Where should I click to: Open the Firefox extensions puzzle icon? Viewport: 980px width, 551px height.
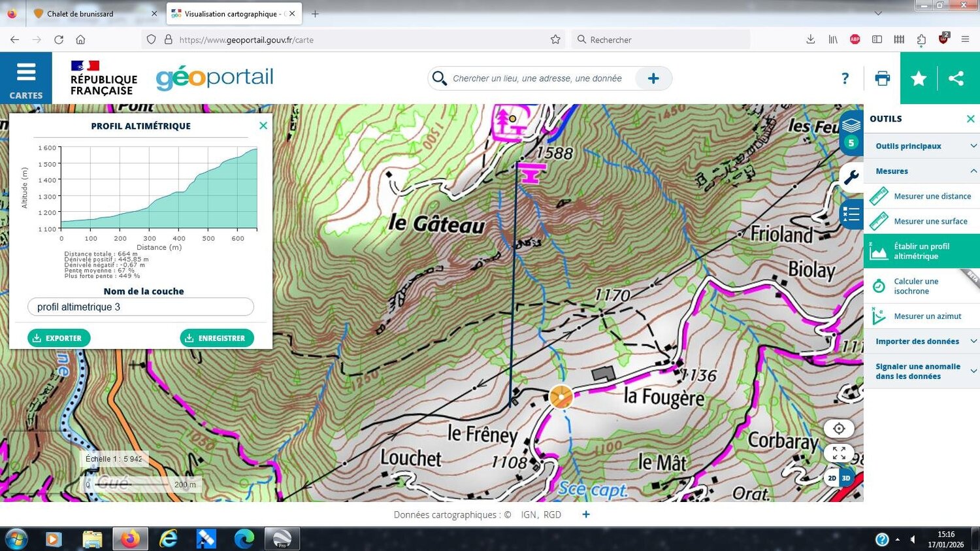pos(921,39)
